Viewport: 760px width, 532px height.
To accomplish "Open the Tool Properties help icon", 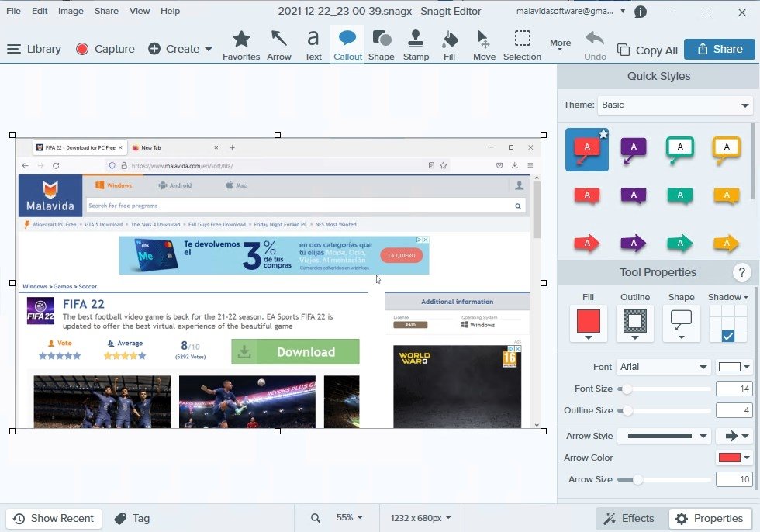I will tap(741, 272).
